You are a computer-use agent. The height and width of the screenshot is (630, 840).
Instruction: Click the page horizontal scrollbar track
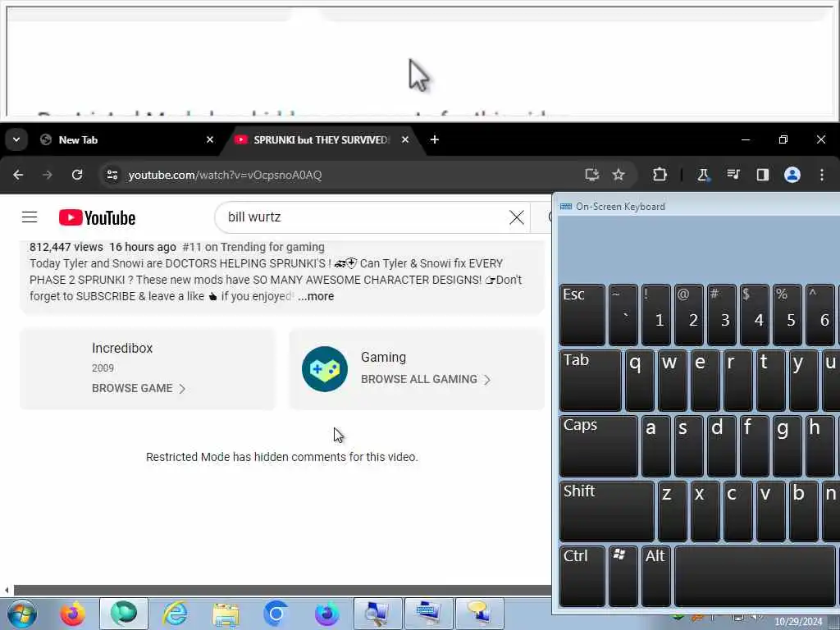click(x=282, y=591)
